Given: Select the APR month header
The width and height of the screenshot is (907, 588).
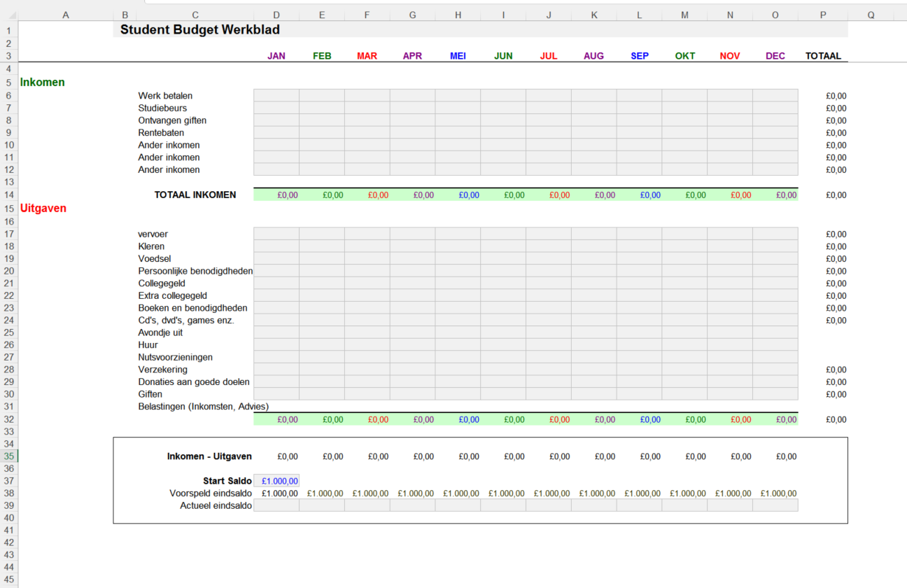Looking at the screenshot, I should (x=412, y=56).
